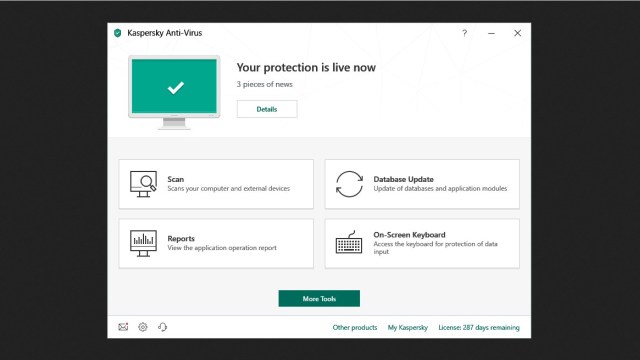Follow the Other products link
This screenshot has width=640, height=360.
pyautogui.click(x=355, y=327)
